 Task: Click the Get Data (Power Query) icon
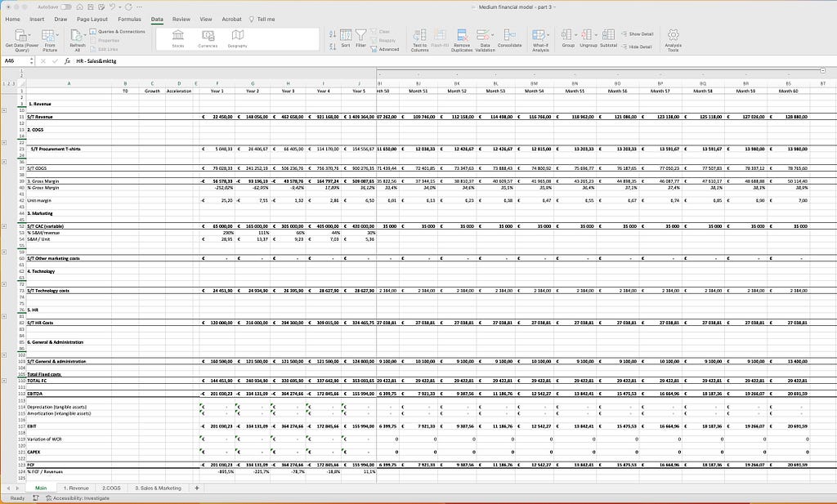pyautogui.click(x=20, y=36)
